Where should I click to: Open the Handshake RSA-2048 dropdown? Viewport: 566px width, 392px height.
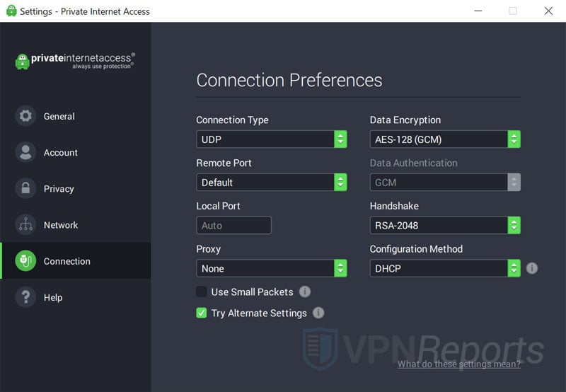click(x=445, y=225)
